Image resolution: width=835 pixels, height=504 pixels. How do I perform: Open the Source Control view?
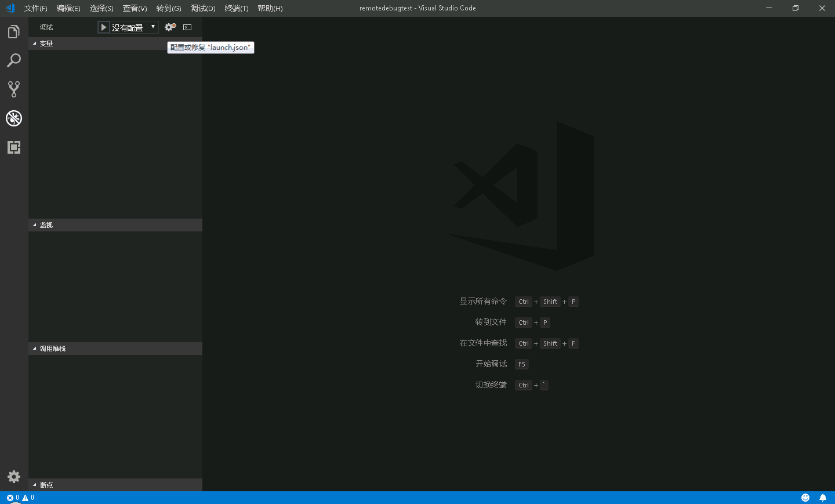[x=14, y=89]
